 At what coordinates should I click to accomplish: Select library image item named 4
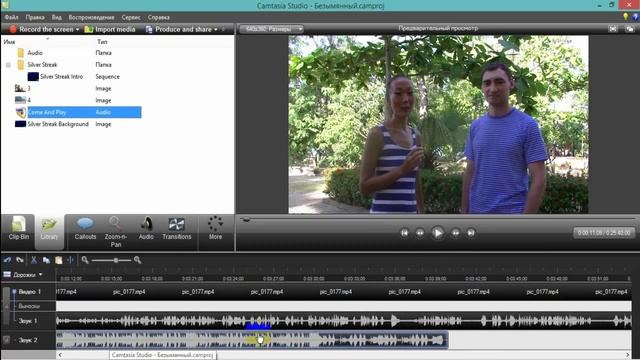[29, 100]
